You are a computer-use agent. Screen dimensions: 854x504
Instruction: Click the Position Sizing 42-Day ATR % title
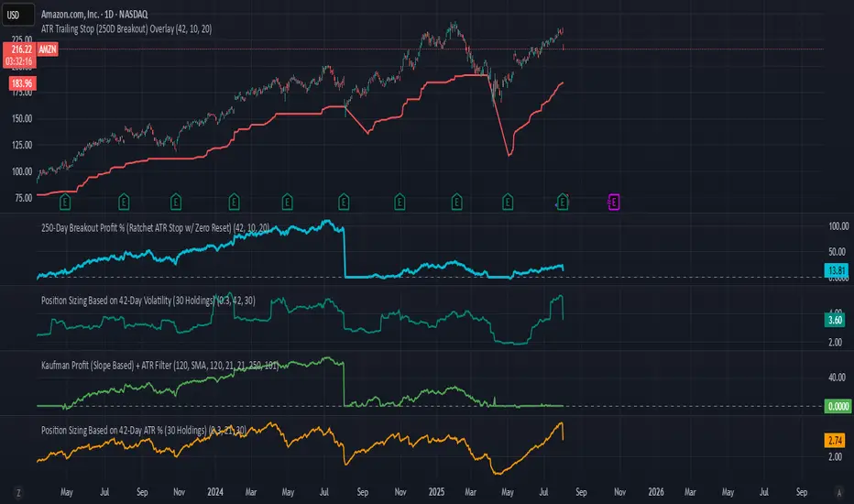(144, 430)
